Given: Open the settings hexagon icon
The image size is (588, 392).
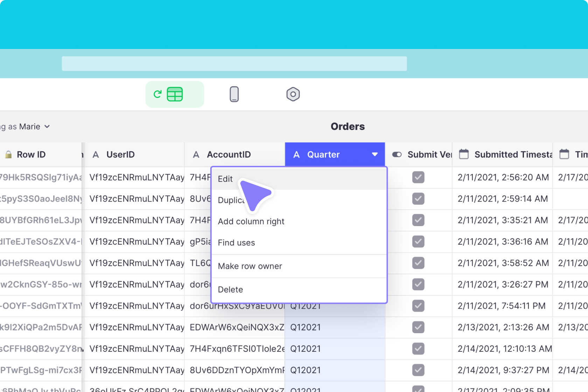Looking at the screenshot, I should coord(293,94).
